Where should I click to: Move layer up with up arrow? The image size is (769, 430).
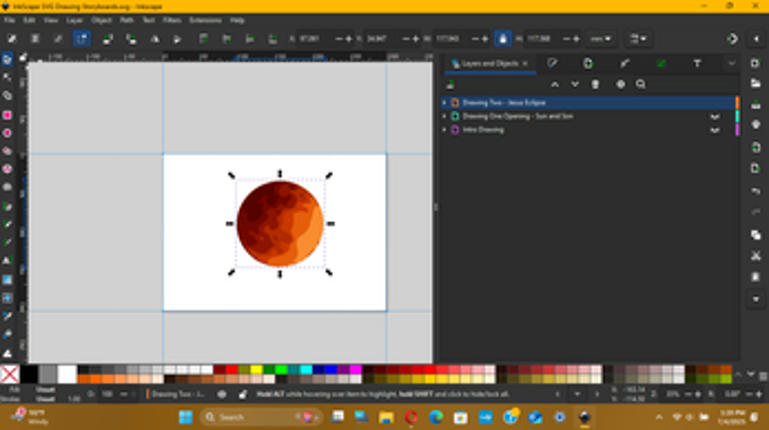pos(555,84)
